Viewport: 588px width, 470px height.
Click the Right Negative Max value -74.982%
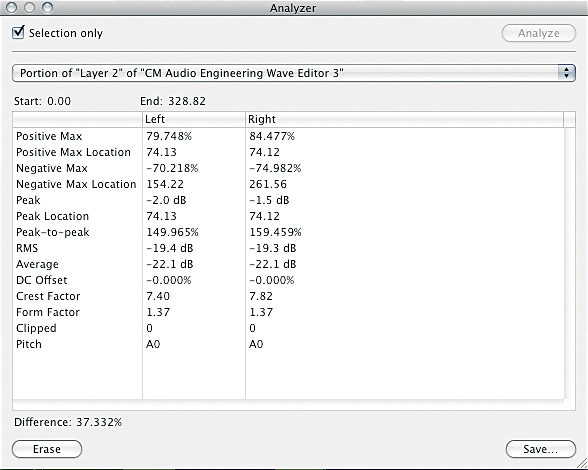tap(275, 168)
